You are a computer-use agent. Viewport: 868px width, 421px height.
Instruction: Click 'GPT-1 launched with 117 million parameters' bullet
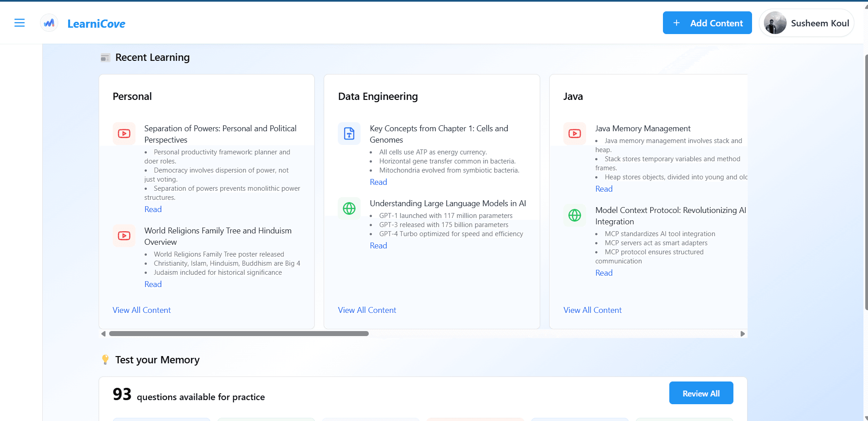(446, 216)
